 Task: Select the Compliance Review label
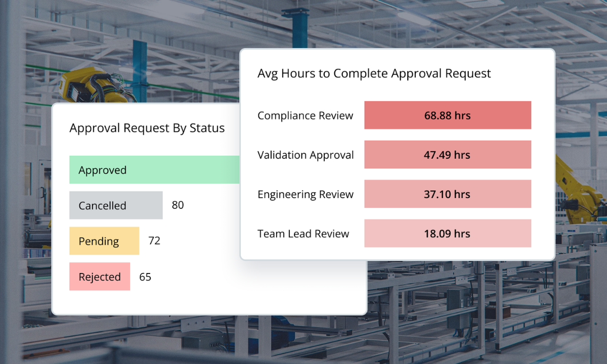tap(305, 115)
